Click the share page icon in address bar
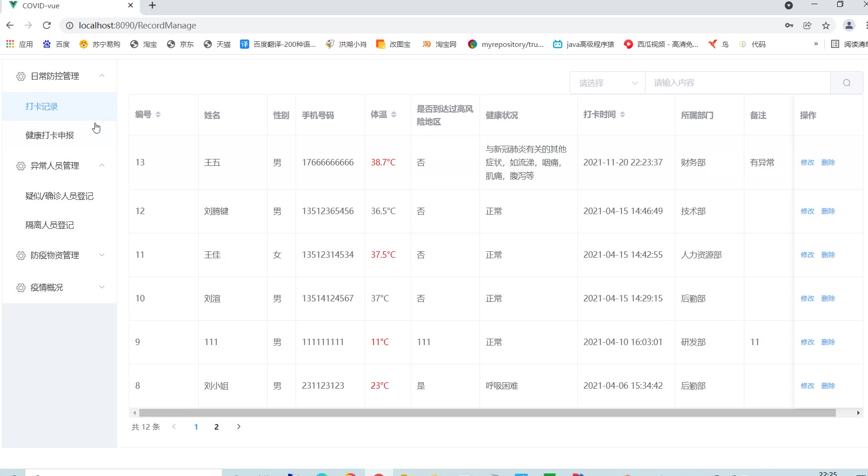 pyautogui.click(x=807, y=25)
